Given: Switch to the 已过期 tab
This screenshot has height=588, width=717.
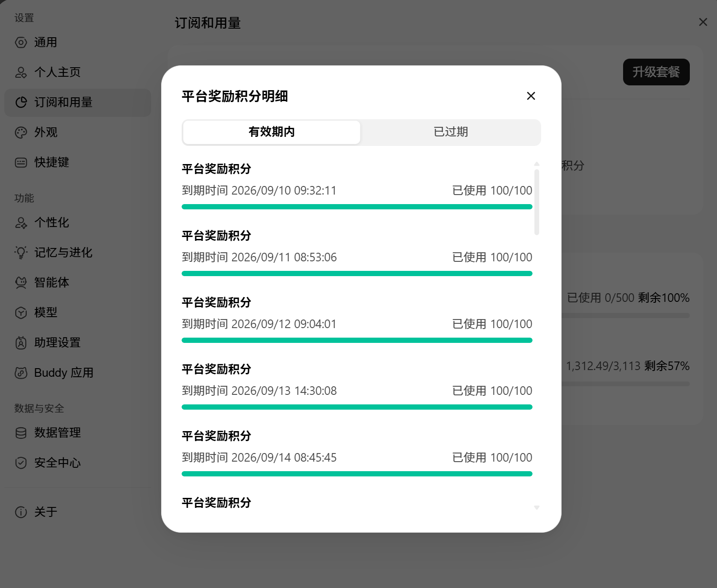Looking at the screenshot, I should [451, 132].
